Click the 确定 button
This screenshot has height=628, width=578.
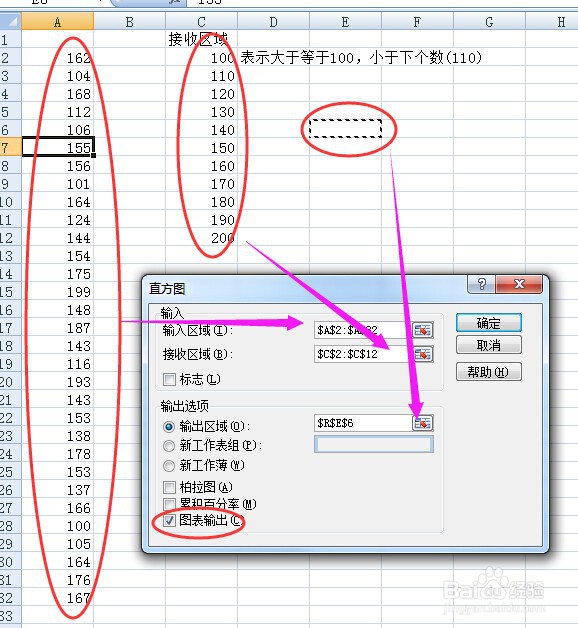[x=489, y=323]
